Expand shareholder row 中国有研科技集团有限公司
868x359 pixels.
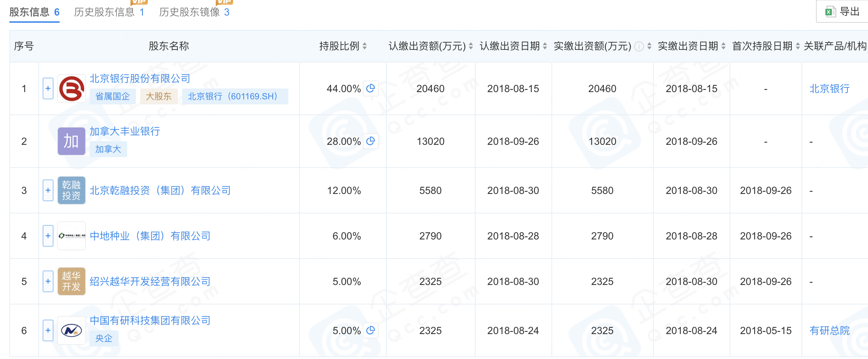coord(48,330)
